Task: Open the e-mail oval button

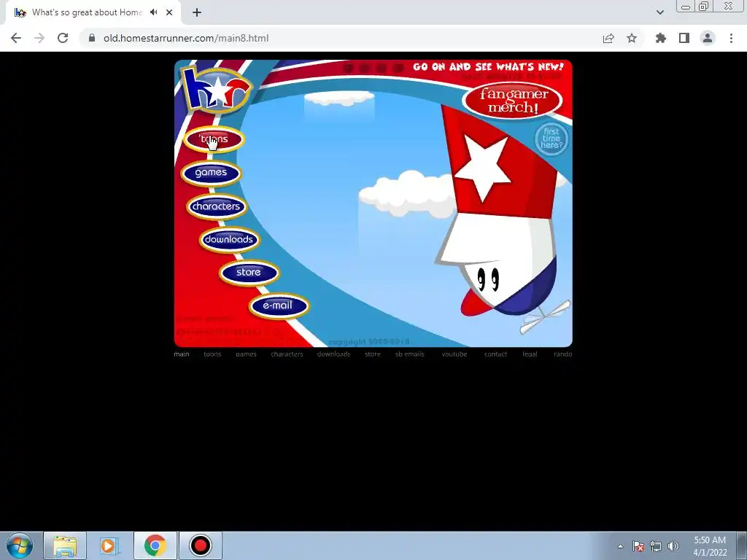Action: (x=279, y=306)
